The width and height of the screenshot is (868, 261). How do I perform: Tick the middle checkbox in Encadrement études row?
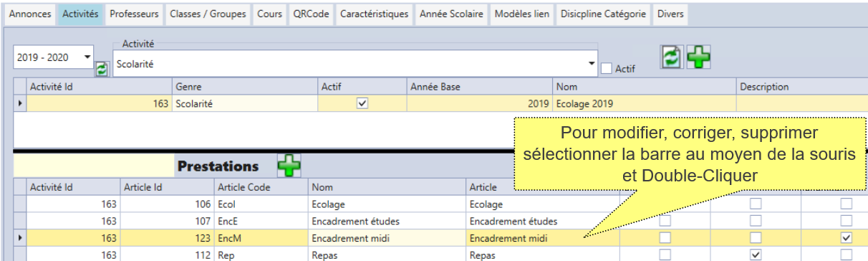pyautogui.click(x=756, y=221)
